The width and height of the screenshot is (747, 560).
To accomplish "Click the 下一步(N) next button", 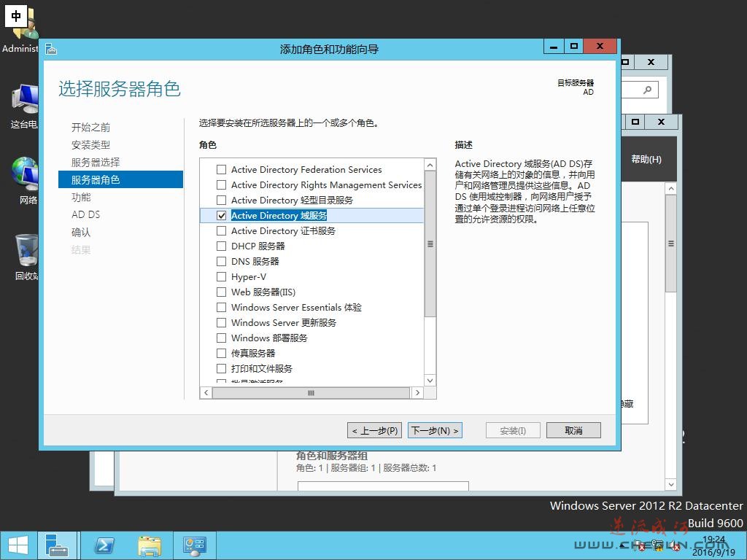I will (435, 430).
